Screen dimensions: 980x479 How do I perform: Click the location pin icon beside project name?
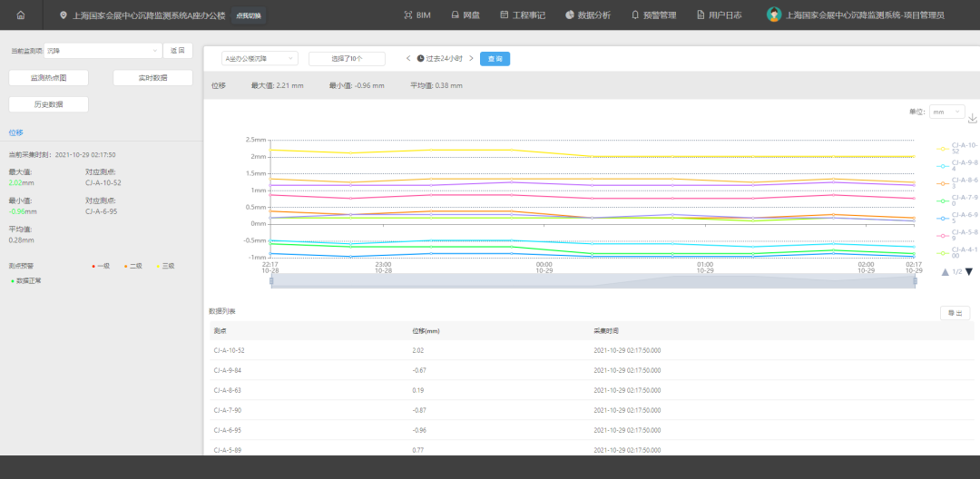point(64,15)
